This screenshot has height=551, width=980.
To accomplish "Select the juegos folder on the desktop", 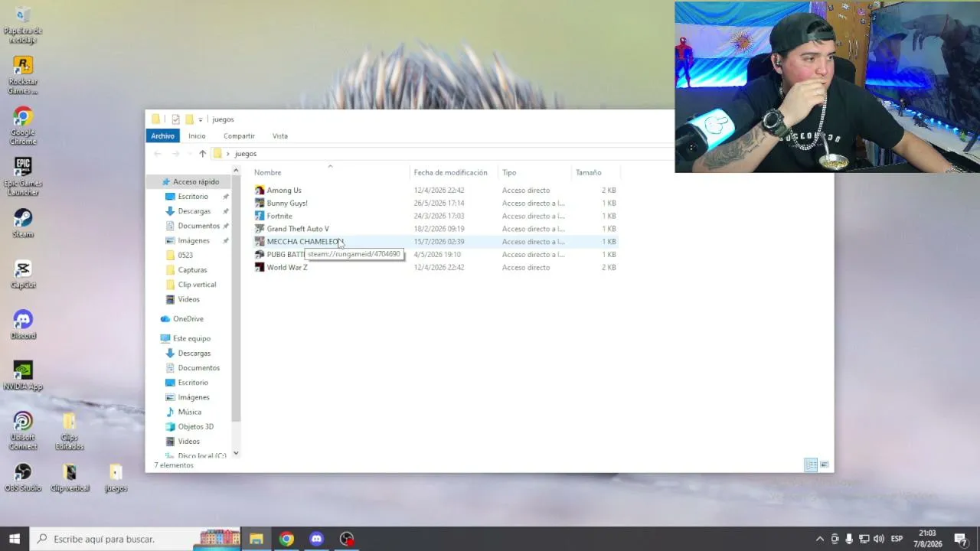I will [116, 478].
